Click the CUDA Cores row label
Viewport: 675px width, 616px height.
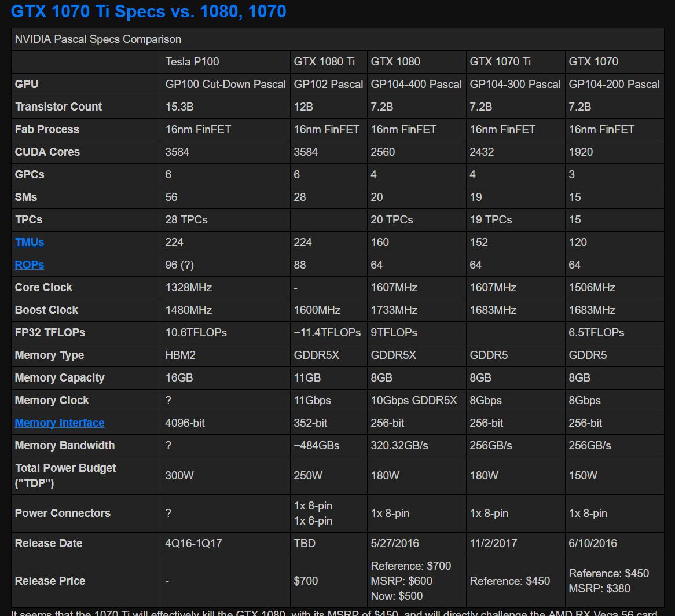[x=47, y=152]
